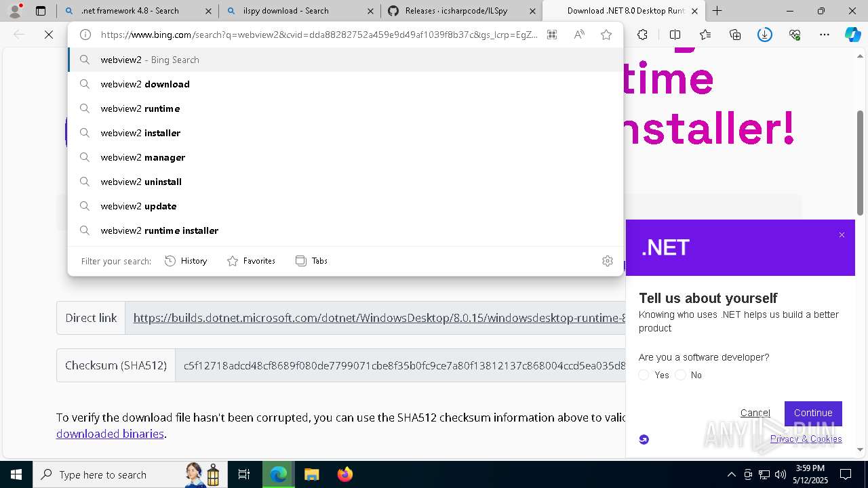Open the Copilot sidebar icon

point(852,35)
